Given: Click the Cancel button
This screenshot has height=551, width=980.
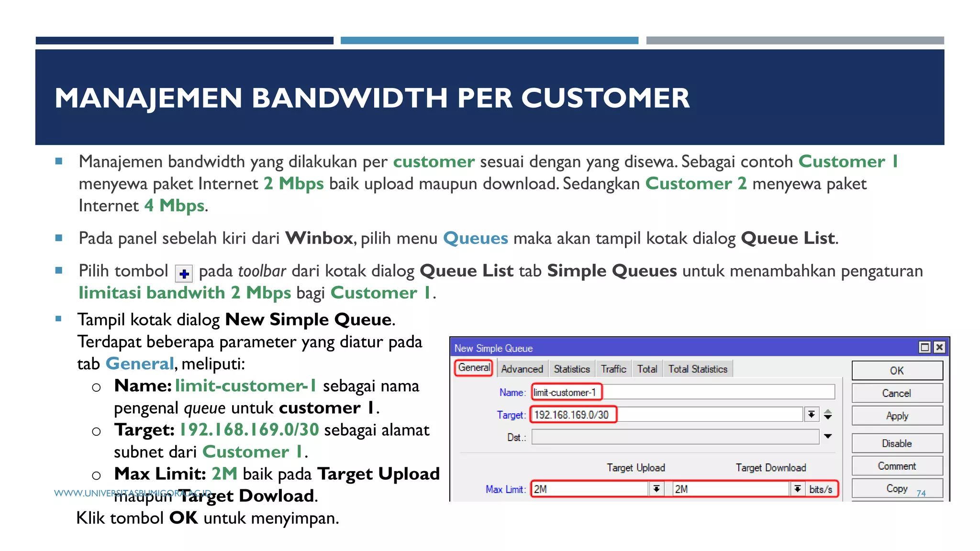Looking at the screenshot, I should click(x=897, y=393).
